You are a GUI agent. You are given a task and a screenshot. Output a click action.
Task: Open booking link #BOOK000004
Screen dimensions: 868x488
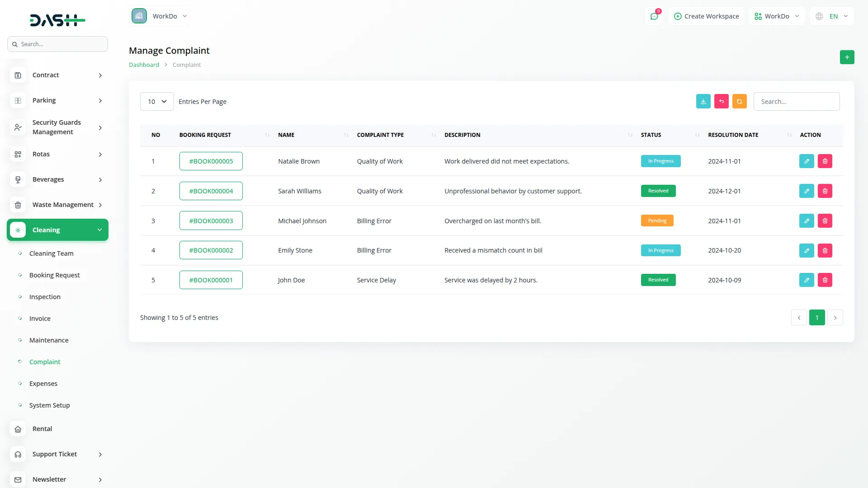click(211, 191)
